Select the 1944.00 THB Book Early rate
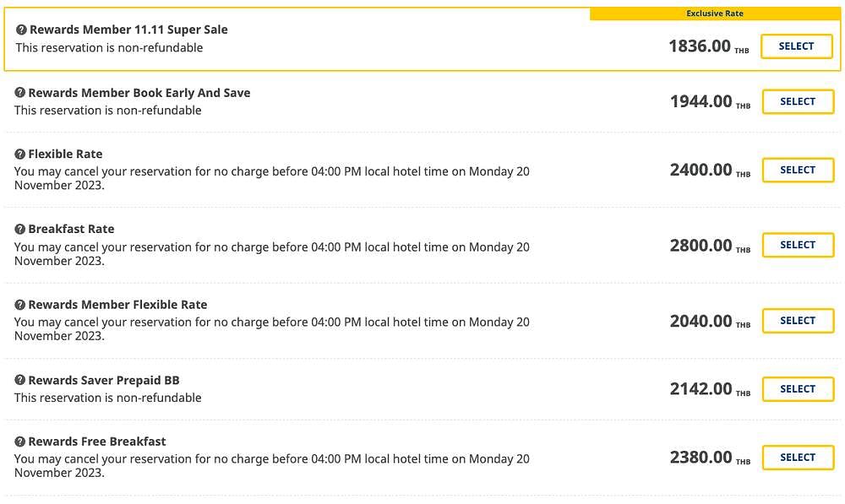845x504 pixels. (x=799, y=102)
